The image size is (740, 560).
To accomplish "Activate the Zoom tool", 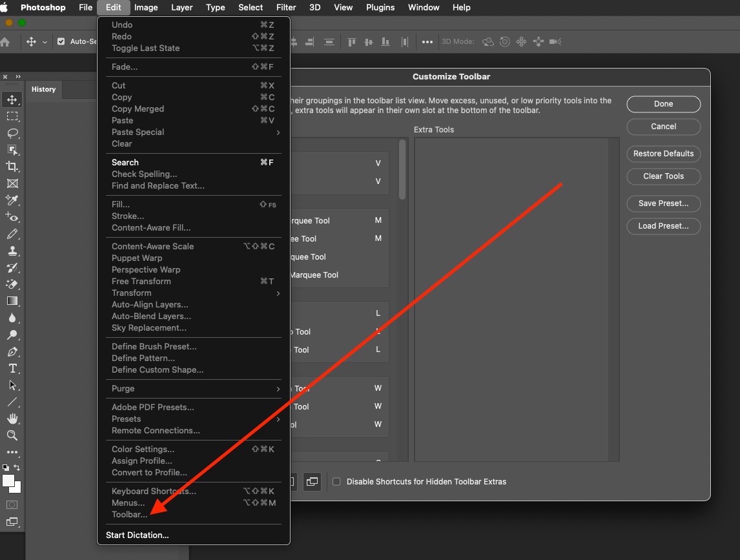I will (12, 436).
